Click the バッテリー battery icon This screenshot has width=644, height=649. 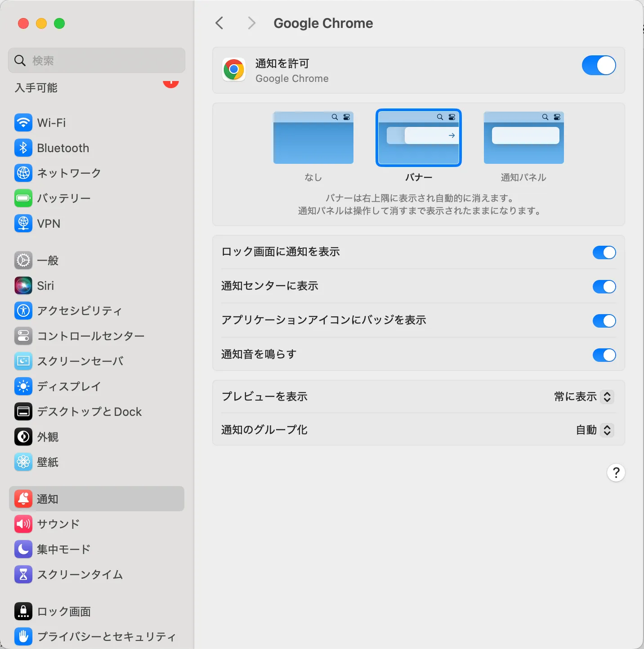pyautogui.click(x=23, y=198)
